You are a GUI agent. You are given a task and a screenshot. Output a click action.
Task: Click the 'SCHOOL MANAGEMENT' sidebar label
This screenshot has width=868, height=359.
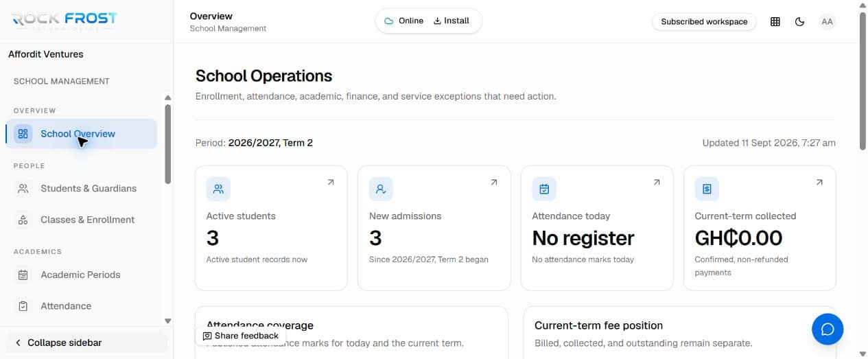click(x=62, y=81)
